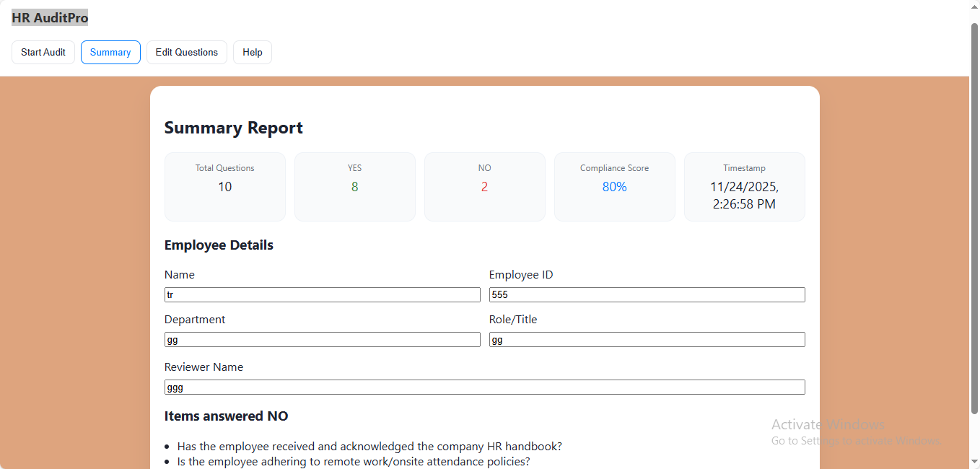Select the remote work attendance item
Image resolution: width=980 pixels, height=469 pixels.
(354, 462)
